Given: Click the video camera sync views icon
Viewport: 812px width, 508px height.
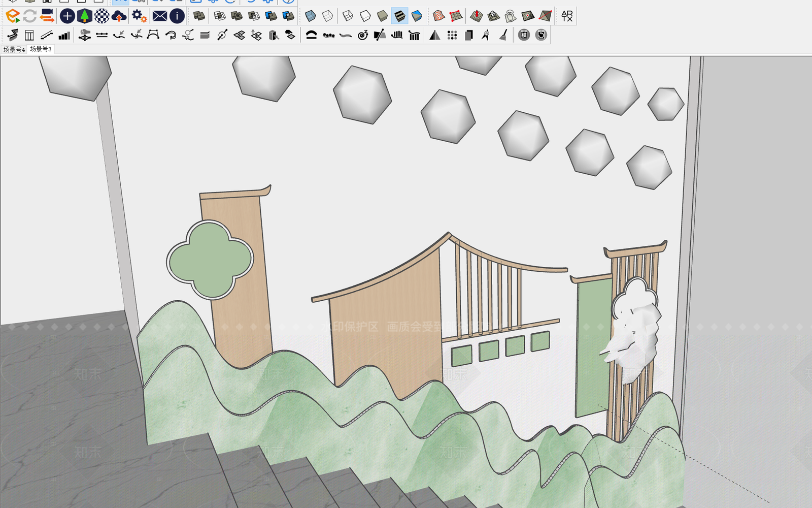Looking at the screenshot, I should pyautogui.click(x=47, y=16).
